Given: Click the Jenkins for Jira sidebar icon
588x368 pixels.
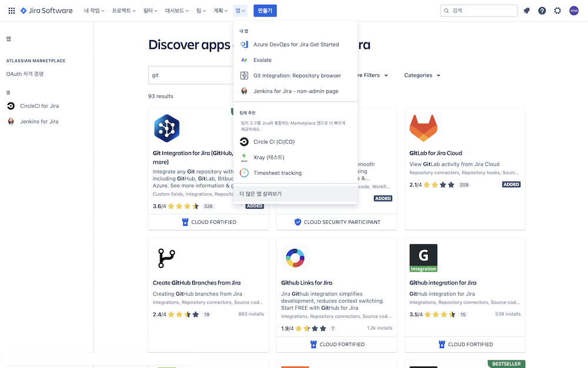Looking at the screenshot, I should point(11,121).
